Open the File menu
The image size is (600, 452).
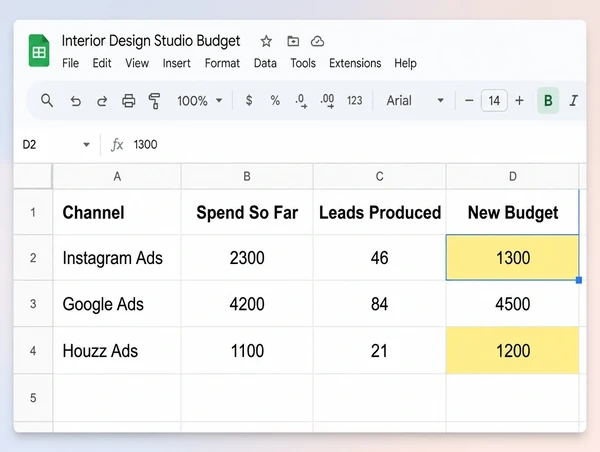point(70,63)
